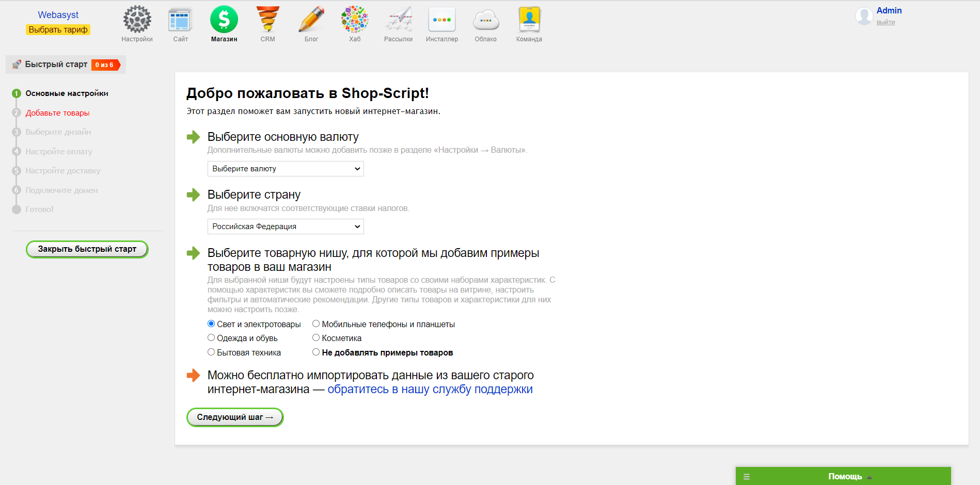Open the Webasyst link
980x485 pixels.
[58, 15]
